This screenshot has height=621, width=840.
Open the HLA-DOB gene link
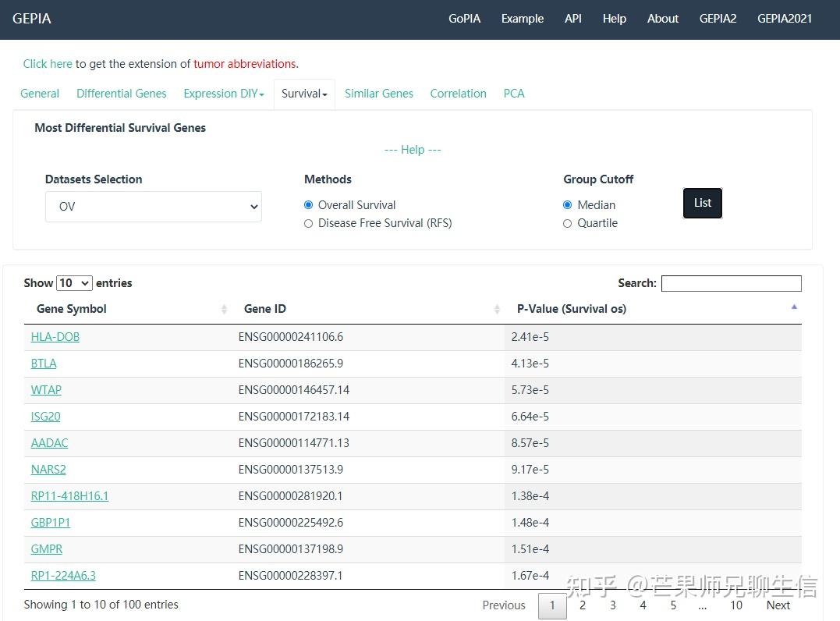pyautogui.click(x=55, y=337)
